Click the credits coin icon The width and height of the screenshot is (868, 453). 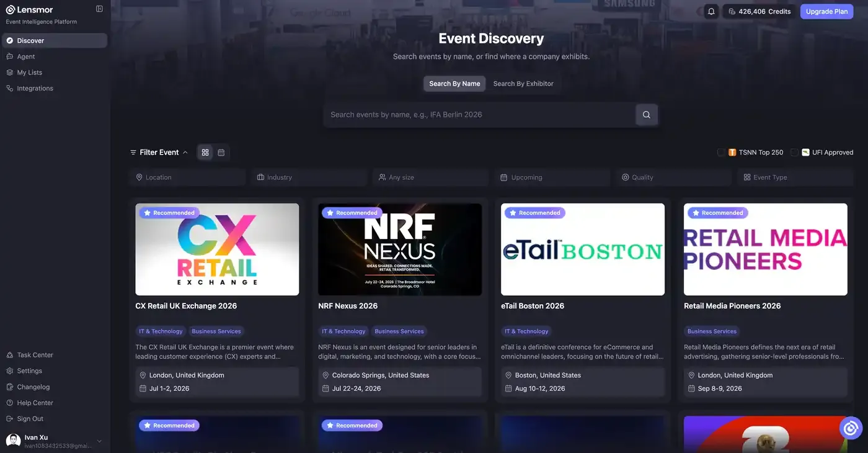pyautogui.click(x=732, y=11)
